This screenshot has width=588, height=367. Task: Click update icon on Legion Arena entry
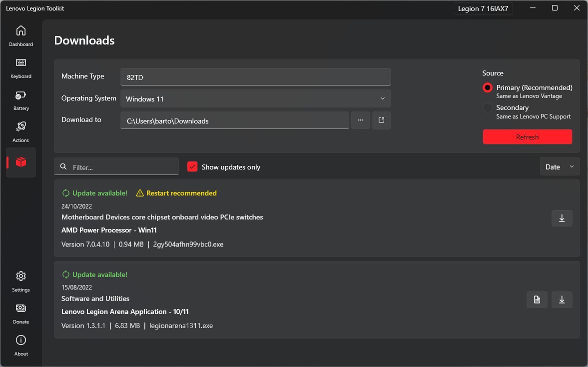pos(65,274)
